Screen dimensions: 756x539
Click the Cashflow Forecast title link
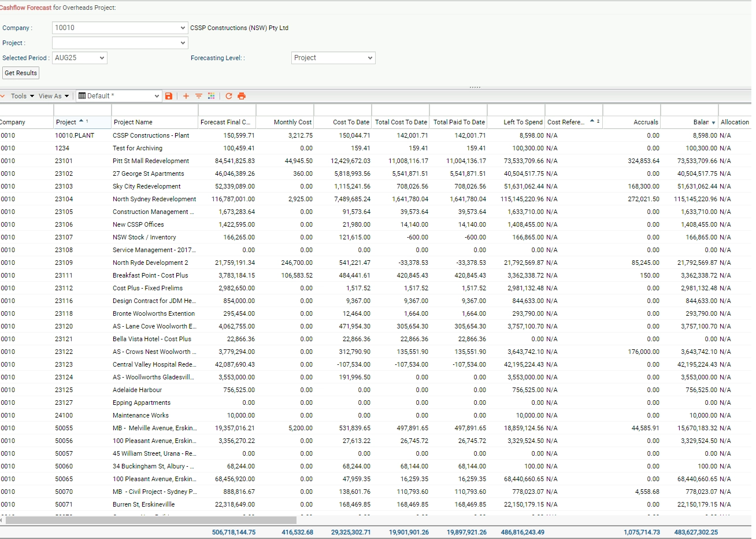[25, 8]
